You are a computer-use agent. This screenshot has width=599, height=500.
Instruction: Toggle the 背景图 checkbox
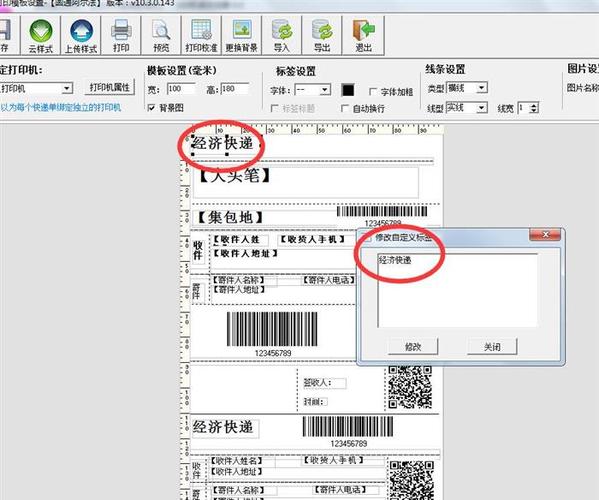pyautogui.click(x=152, y=108)
